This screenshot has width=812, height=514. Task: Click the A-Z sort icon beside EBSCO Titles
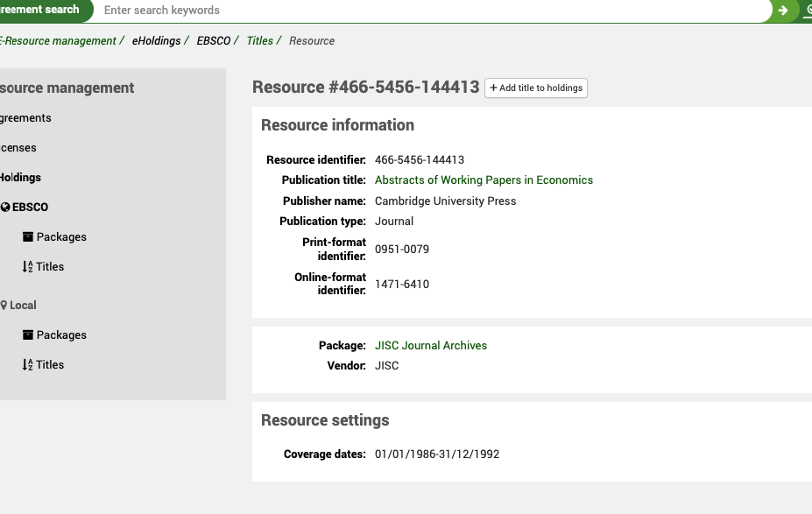pos(29,266)
